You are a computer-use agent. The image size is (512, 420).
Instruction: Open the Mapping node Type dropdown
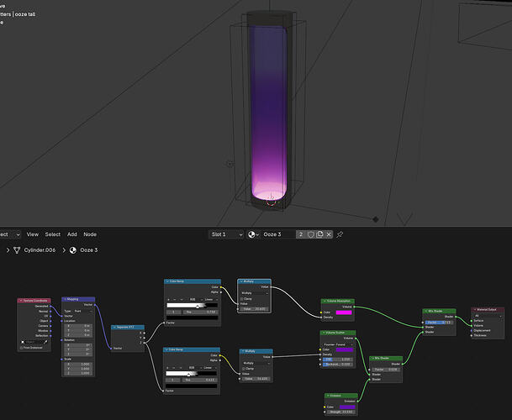(x=82, y=311)
